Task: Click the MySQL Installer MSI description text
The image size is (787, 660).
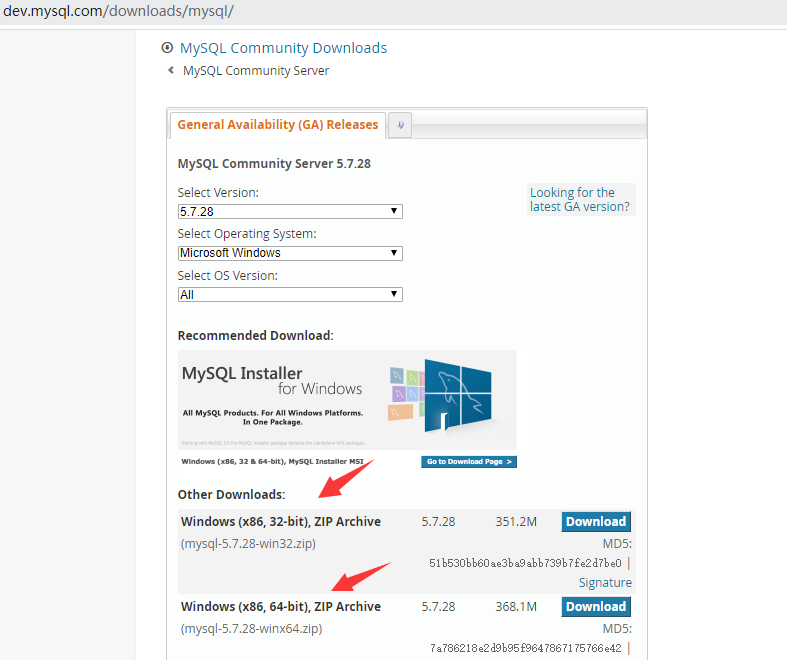Action: tap(272, 461)
